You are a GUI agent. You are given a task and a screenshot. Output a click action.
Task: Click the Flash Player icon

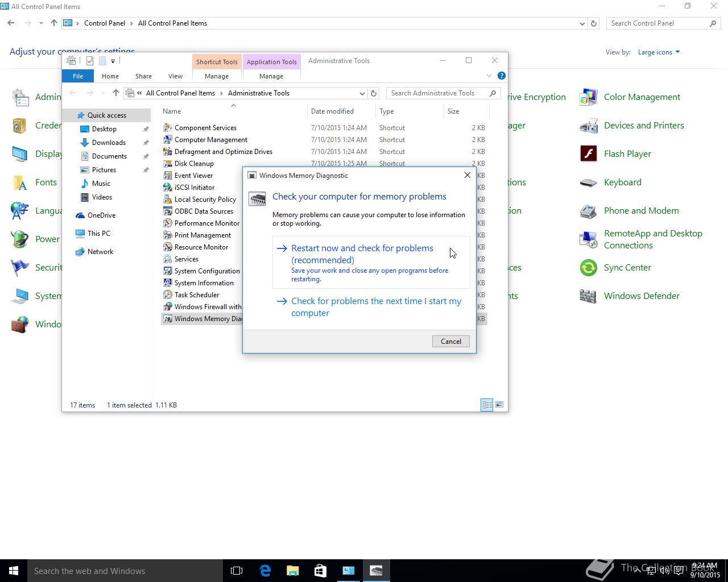coord(588,154)
